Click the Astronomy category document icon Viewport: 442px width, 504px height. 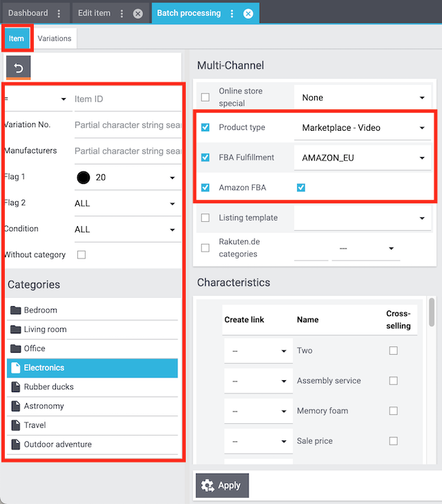16,407
